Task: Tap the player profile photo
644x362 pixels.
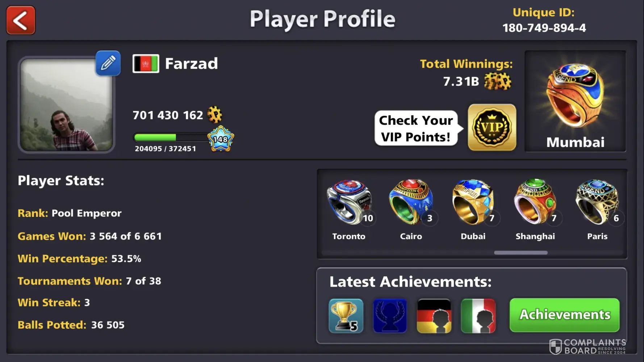Action: 66,104
